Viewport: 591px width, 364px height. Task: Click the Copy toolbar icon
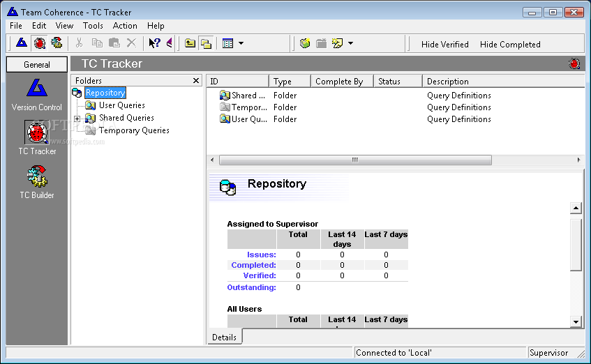coord(97,43)
